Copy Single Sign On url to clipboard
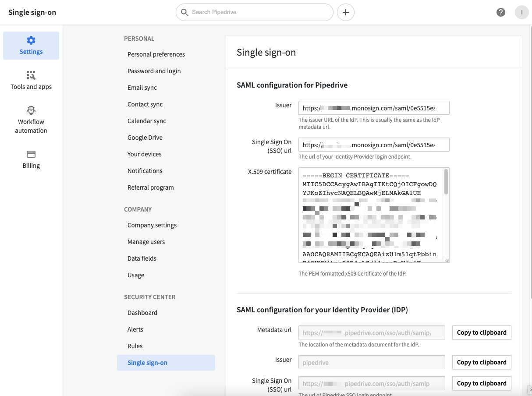532x396 pixels. click(481, 383)
